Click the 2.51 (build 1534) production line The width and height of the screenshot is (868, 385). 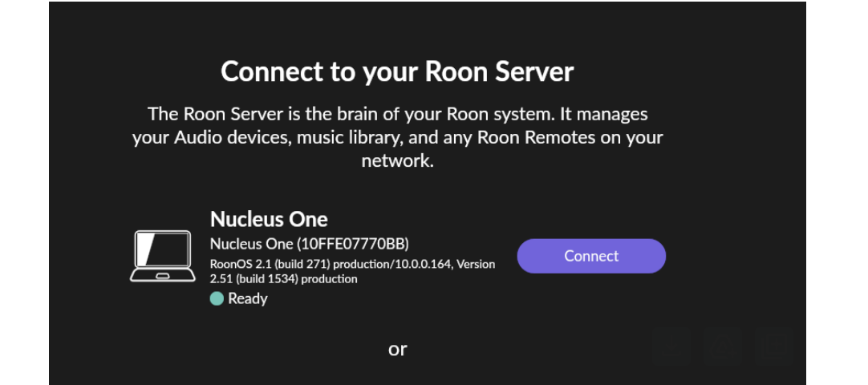283,279
